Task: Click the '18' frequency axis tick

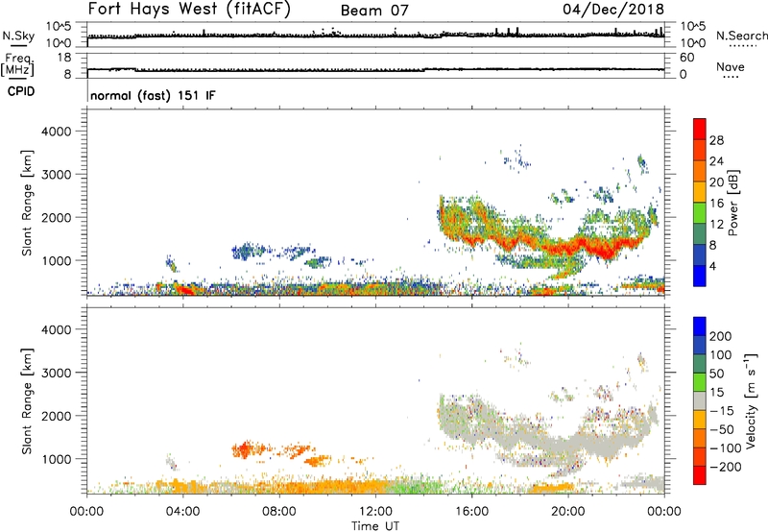Action: (x=65, y=58)
